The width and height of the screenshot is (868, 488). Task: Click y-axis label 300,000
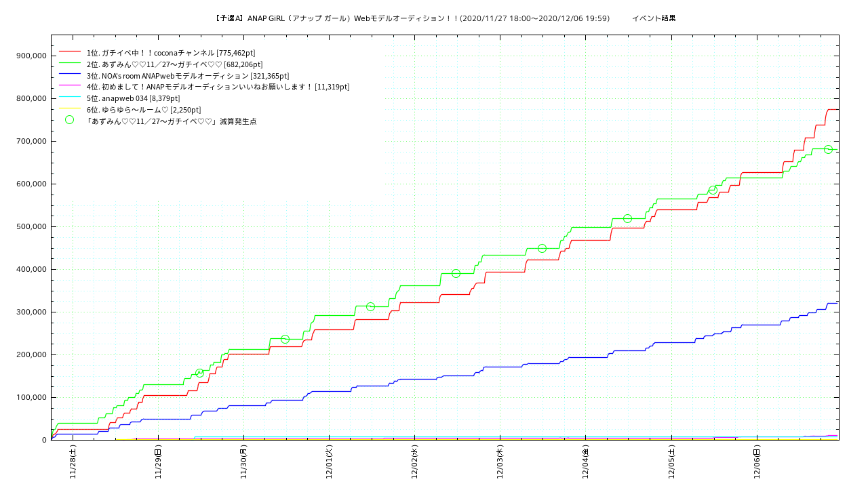31,312
